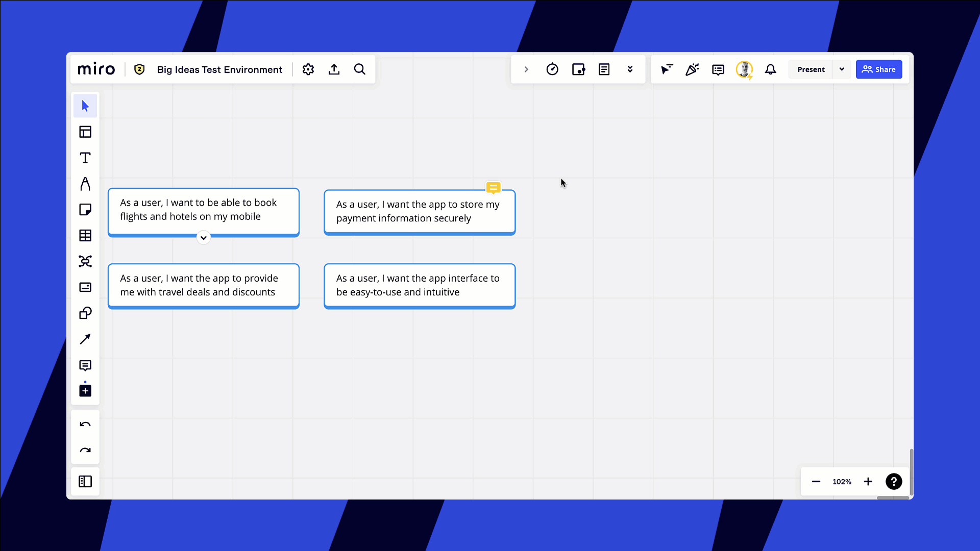Open the Table tool
980x551 pixels.
click(85, 236)
